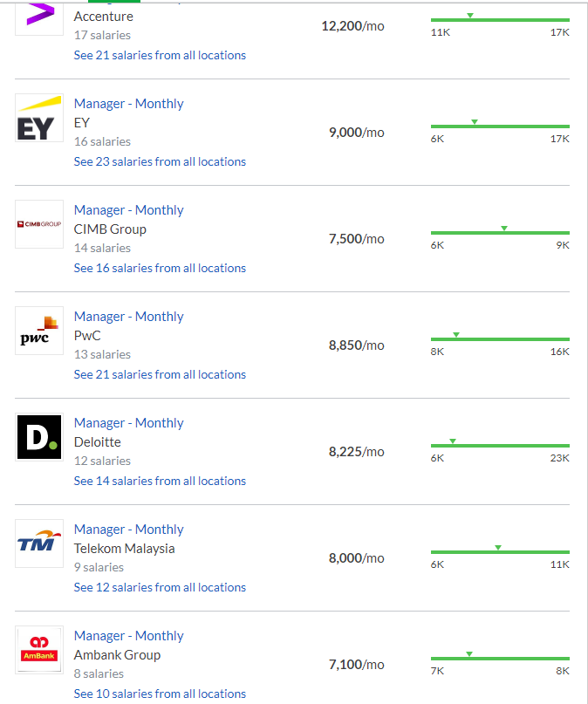588x704 pixels.
Task: Click the EY company logo
Action: pyautogui.click(x=39, y=118)
